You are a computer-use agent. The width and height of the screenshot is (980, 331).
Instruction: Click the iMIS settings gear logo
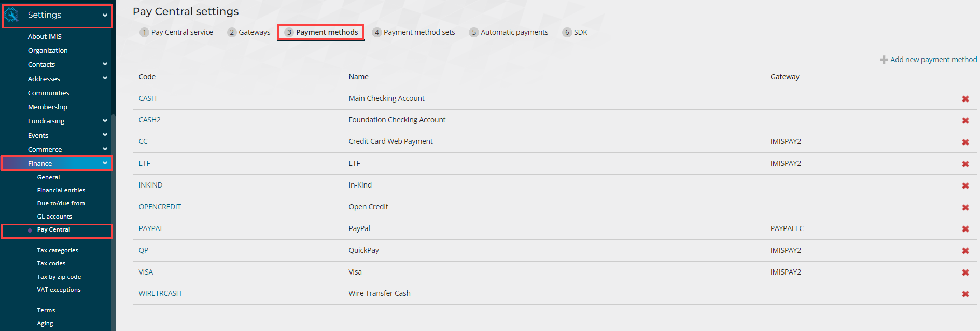pyautogui.click(x=11, y=15)
